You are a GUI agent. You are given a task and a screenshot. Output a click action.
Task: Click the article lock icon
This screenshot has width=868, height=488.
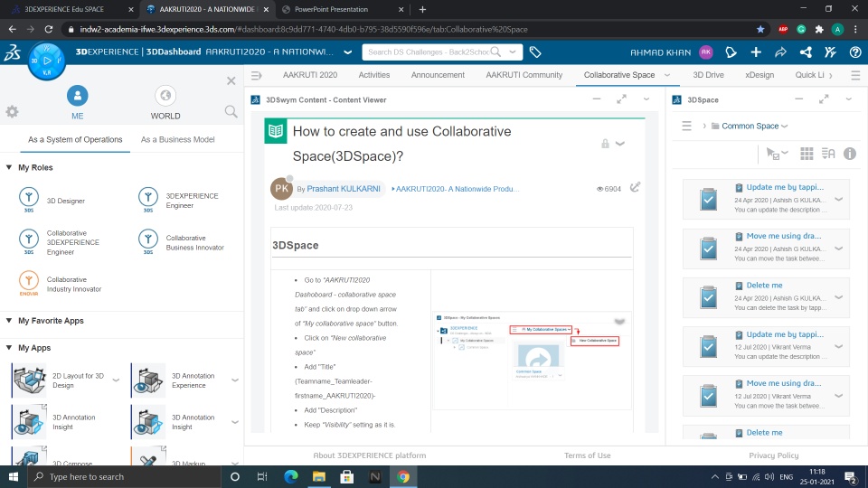pyautogui.click(x=605, y=144)
